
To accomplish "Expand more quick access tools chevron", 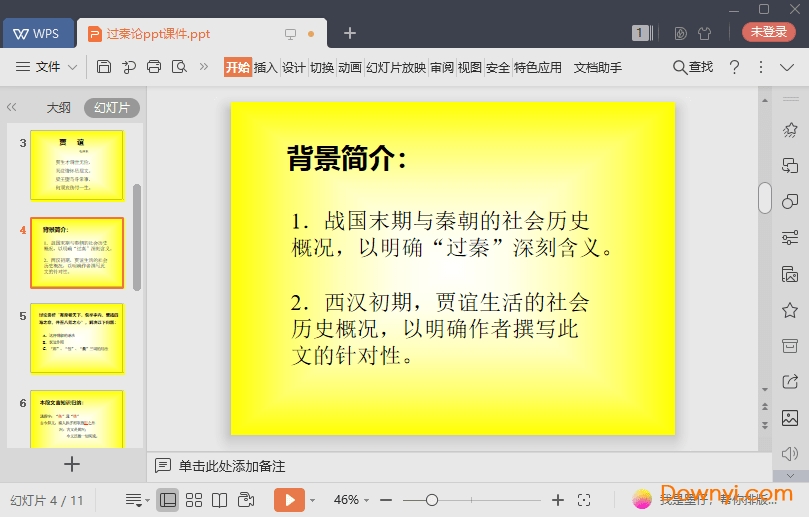I will pos(204,67).
